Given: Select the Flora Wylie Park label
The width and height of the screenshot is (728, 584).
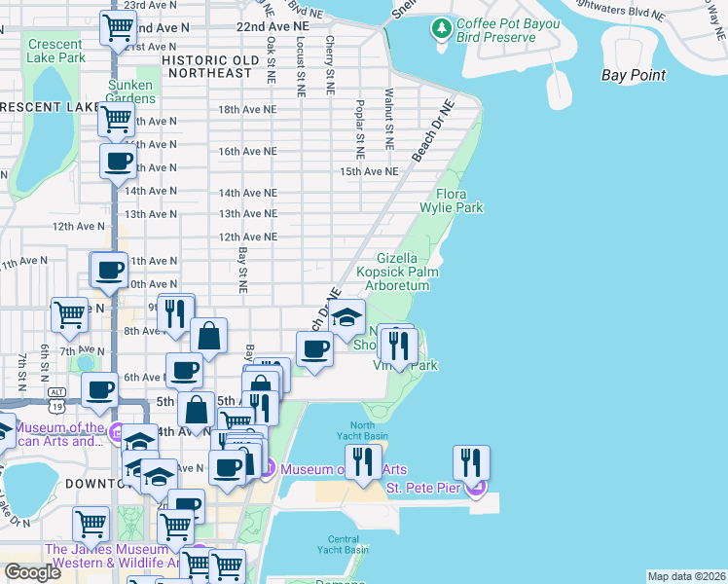Looking at the screenshot, I should coord(452,201).
